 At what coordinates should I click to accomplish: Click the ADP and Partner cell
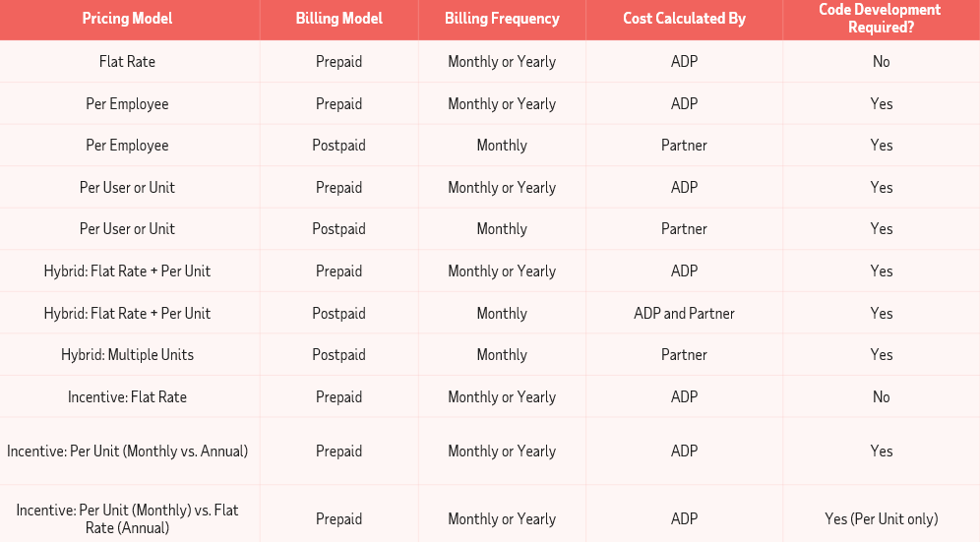point(684,314)
